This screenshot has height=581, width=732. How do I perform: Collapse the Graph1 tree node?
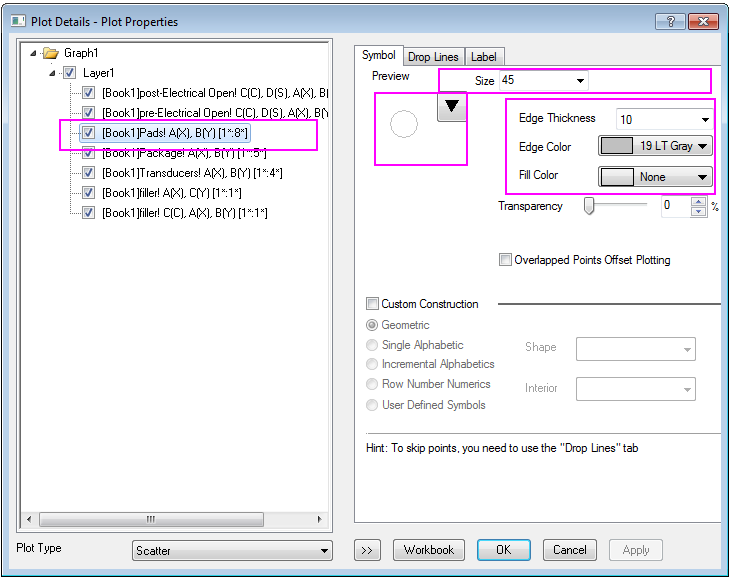pos(35,53)
